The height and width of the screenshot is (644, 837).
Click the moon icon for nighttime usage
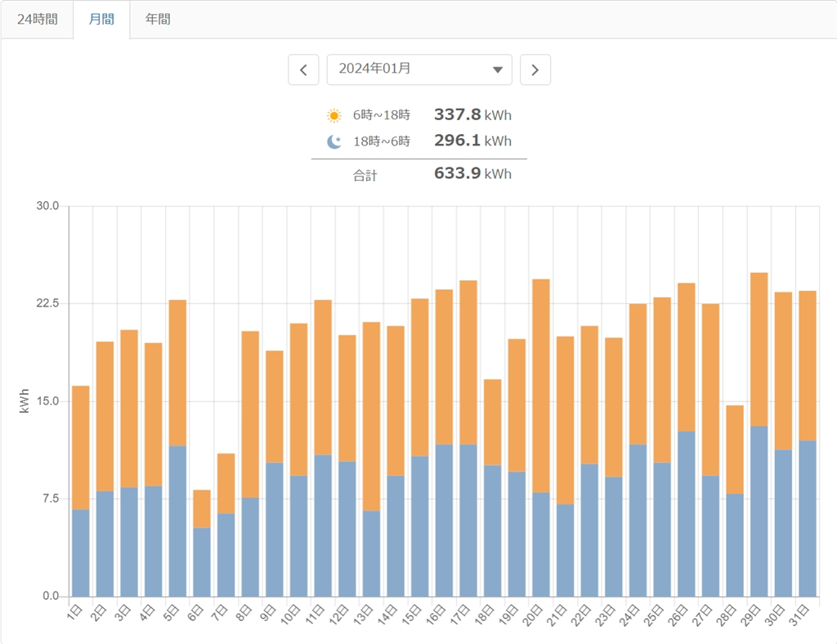coord(333,141)
